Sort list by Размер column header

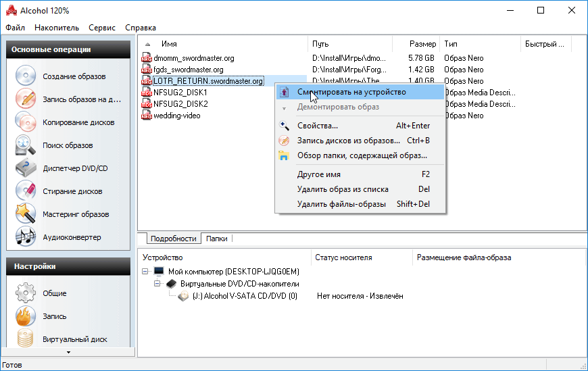422,44
